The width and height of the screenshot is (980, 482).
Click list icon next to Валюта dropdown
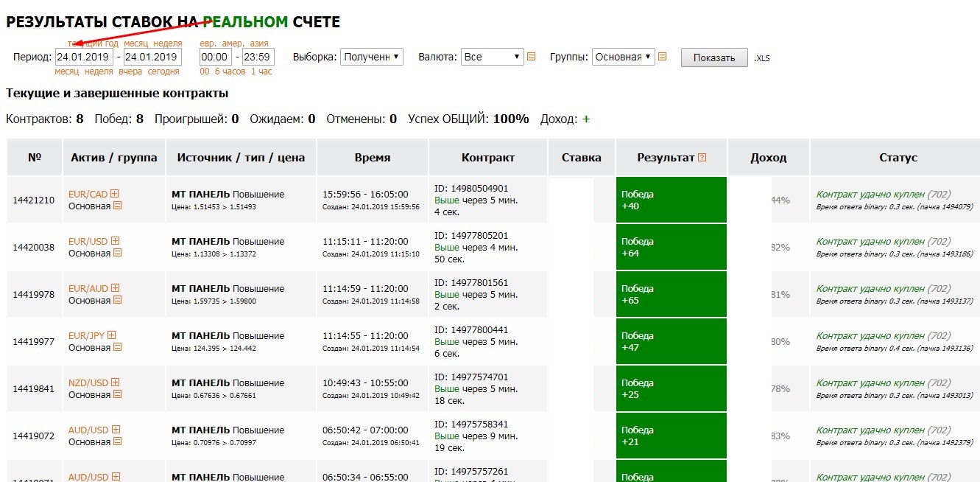click(532, 56)
